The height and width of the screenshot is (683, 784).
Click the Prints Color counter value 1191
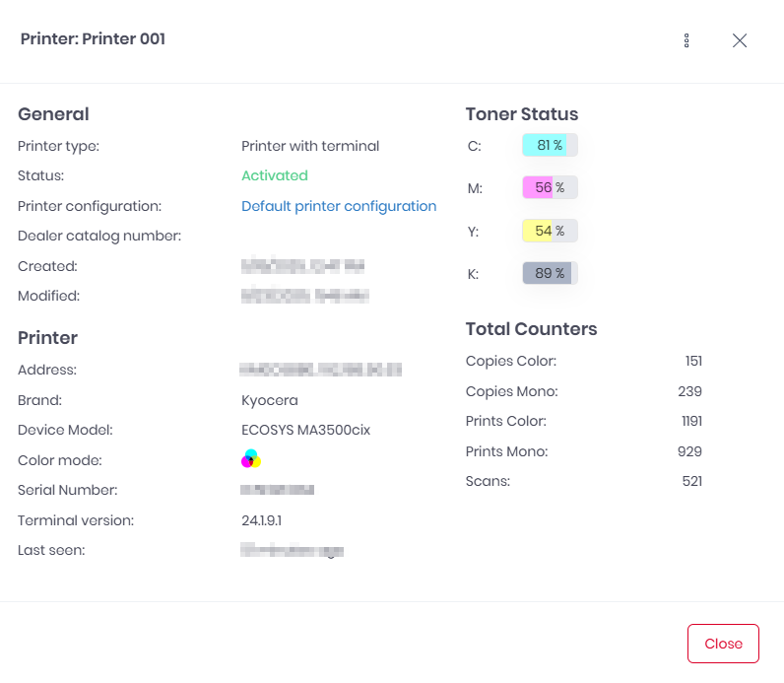click(x=689, y=421)
